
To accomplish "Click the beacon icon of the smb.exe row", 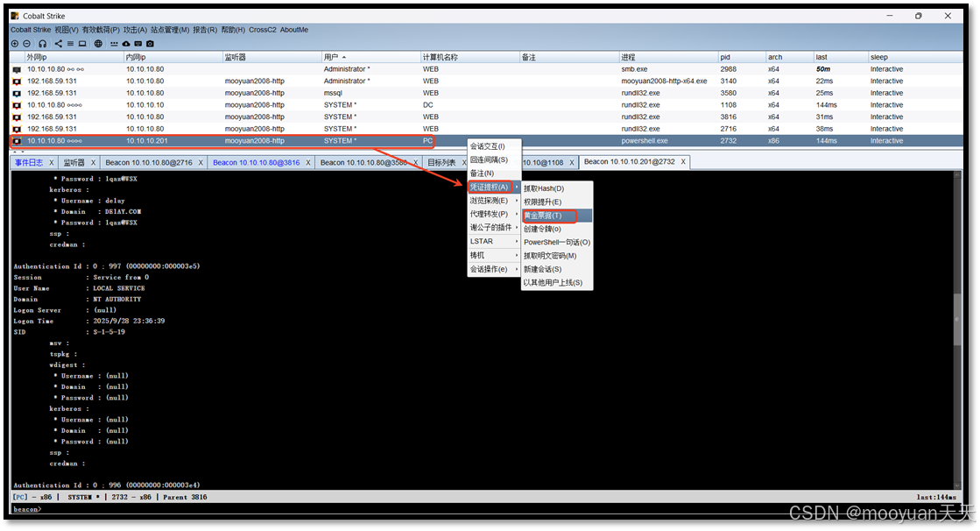I will click(x=17, y=69).
